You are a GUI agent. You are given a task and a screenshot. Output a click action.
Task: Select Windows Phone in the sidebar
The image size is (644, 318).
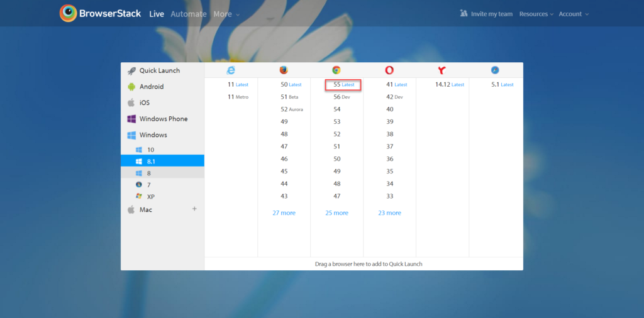(x=162, y=119)
